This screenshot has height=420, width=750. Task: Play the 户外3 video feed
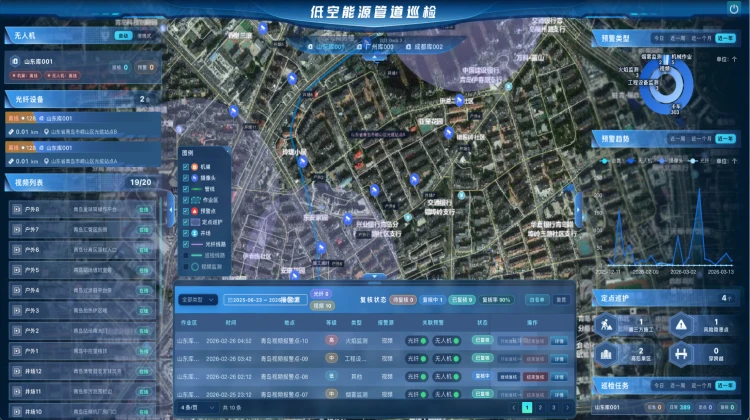coord(17,310)
